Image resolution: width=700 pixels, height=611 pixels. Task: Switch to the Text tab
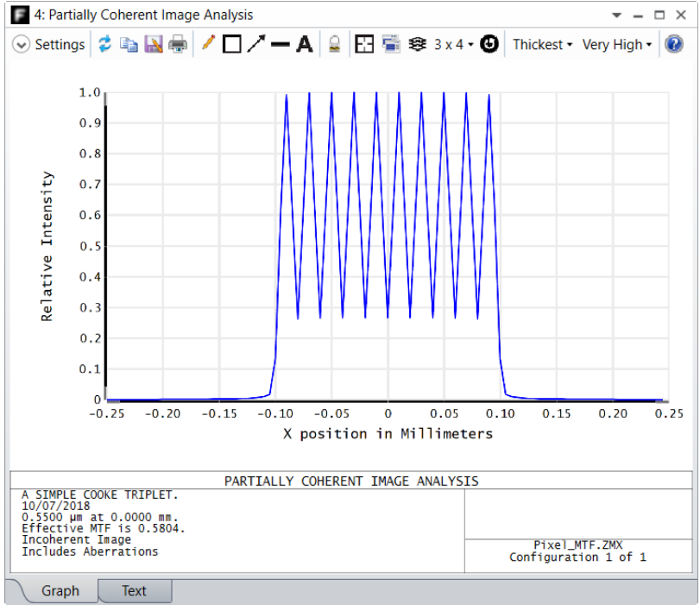click(x=134, y=591)
